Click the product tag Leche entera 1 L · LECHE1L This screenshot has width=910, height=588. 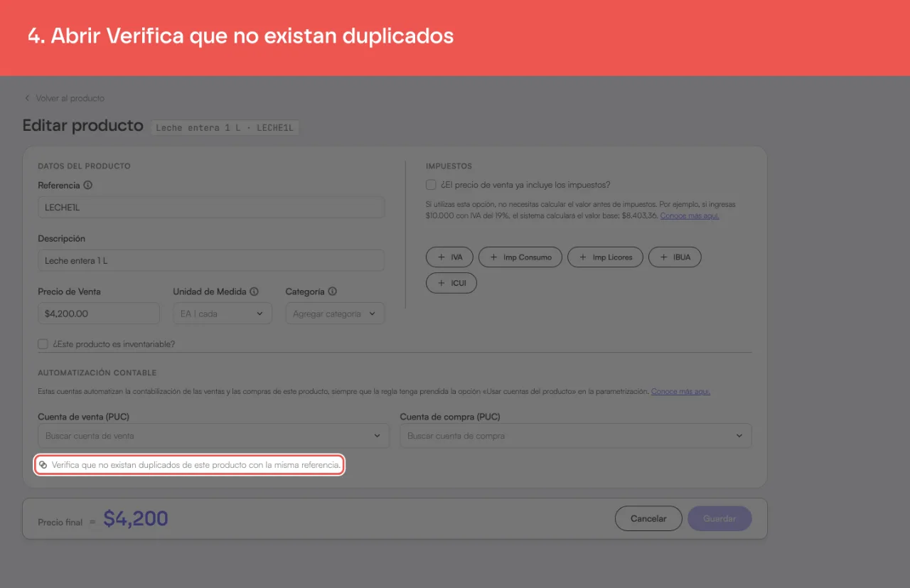click(225, 127)
